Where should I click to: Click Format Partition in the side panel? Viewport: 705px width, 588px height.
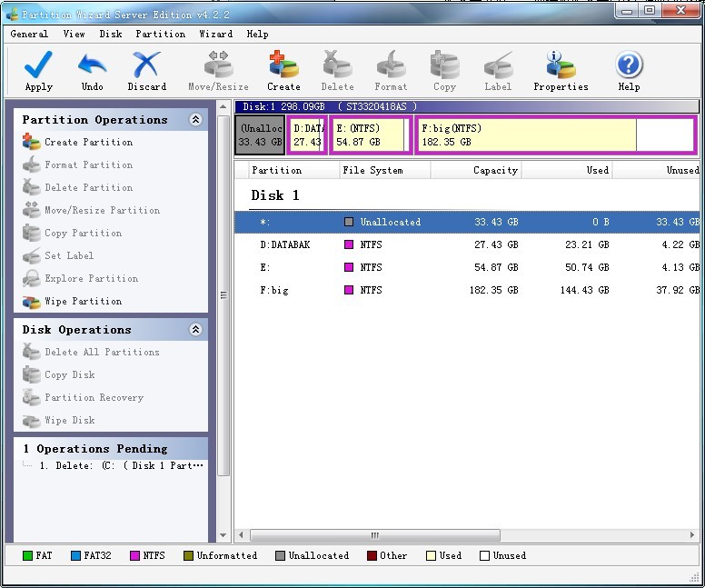coord(77,164)
